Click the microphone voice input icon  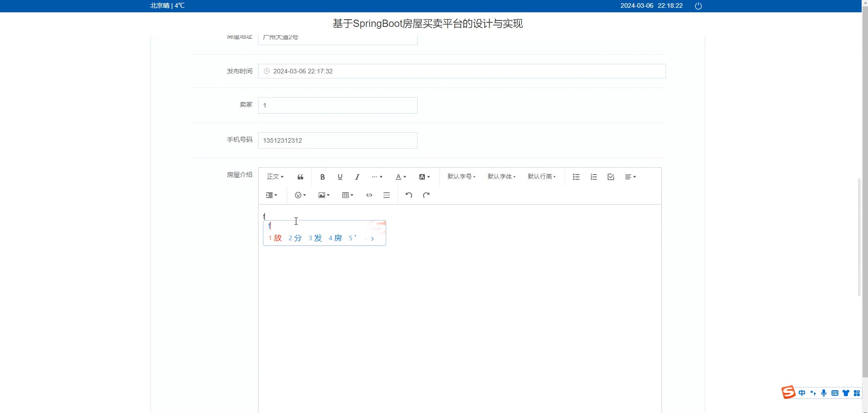point(824,393)
